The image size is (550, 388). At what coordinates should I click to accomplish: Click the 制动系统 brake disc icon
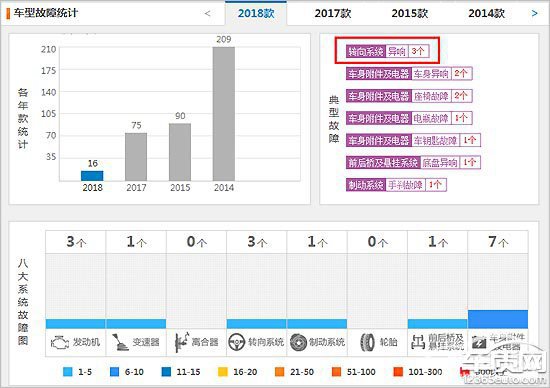pos(299,342)
